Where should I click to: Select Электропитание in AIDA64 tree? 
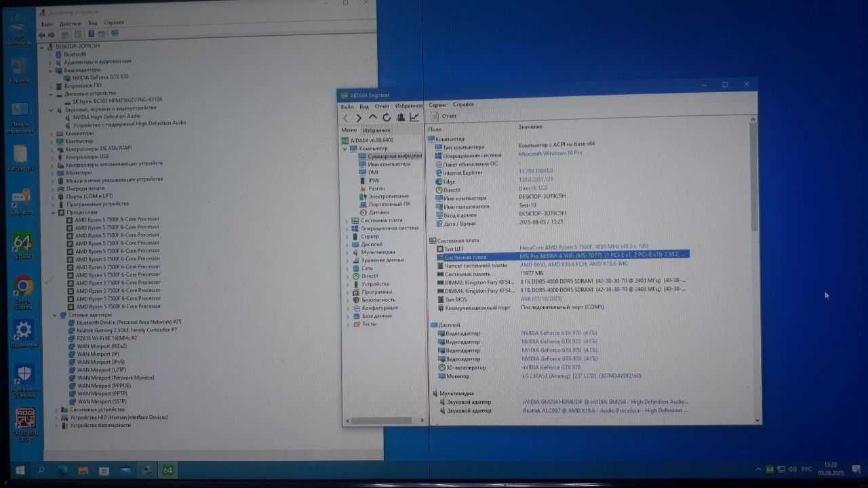383,197
